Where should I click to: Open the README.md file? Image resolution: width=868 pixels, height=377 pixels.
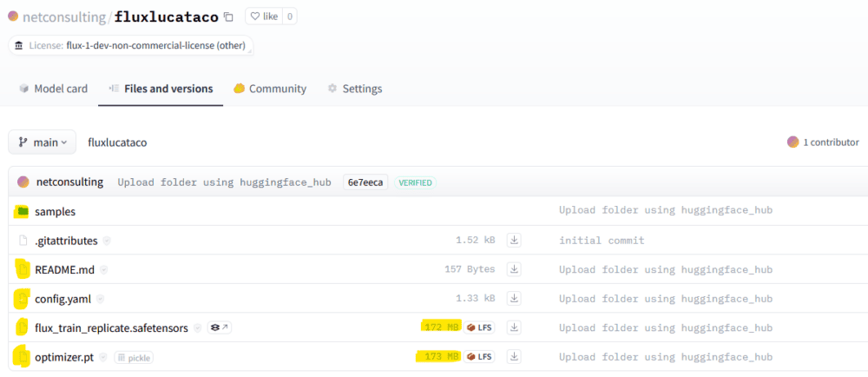click(64, 270)
